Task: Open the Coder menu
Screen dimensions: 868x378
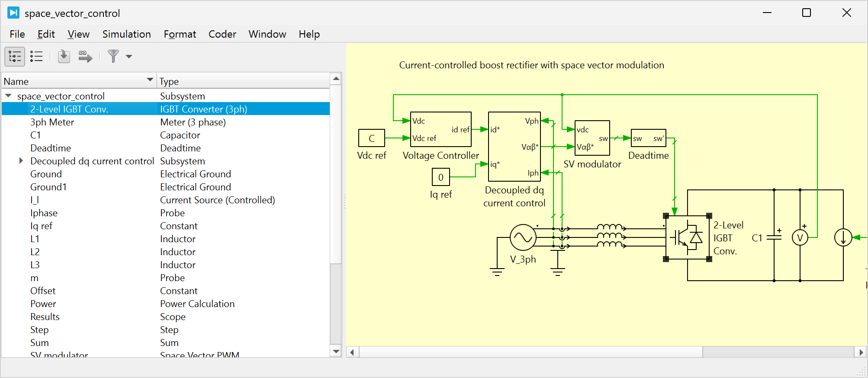Action: coord(222,34)
